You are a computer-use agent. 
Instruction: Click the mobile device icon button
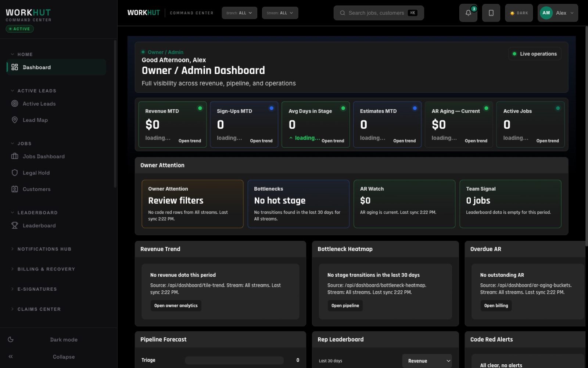[x=491, y=13]
